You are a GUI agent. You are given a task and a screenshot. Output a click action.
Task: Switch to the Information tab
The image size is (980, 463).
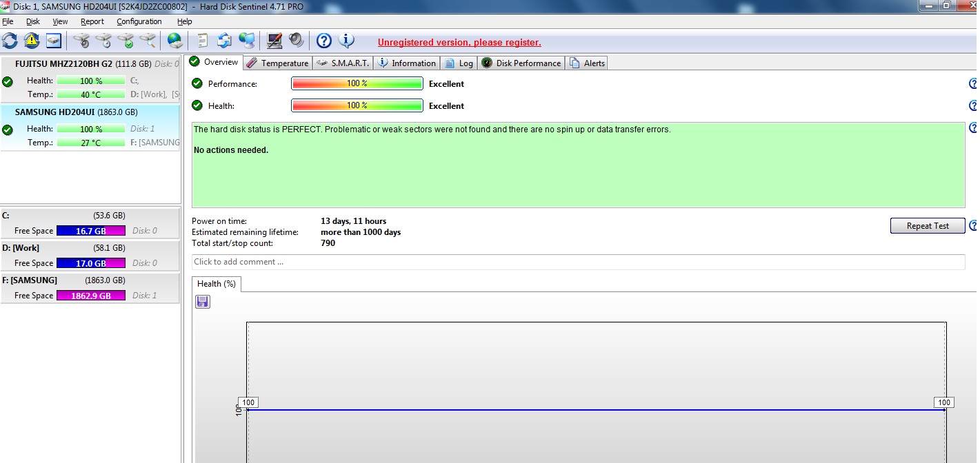(x=407, y=63)
